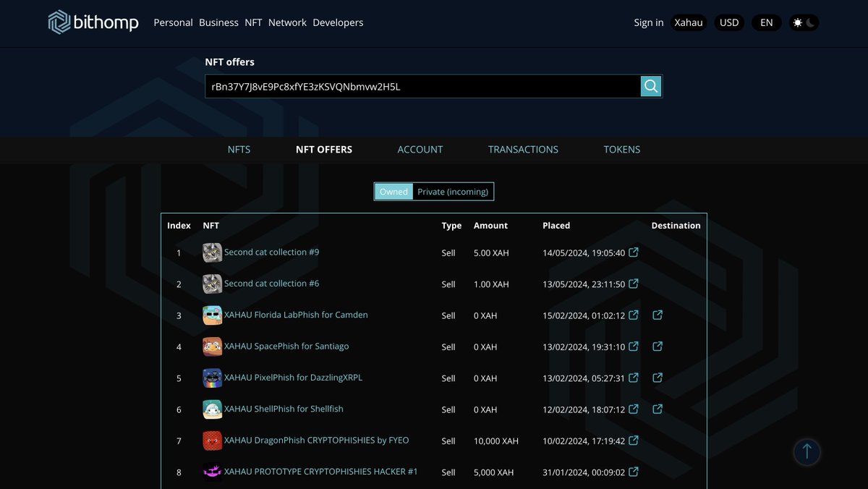
Task: Click the 5,000 XAH amount
Action: click(493, 472)
